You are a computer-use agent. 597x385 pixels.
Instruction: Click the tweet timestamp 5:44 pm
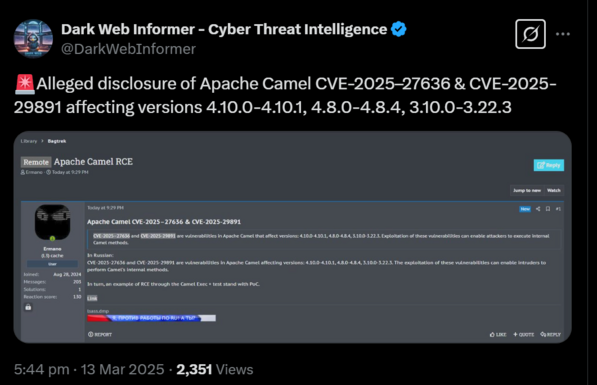tap(42, 369)
